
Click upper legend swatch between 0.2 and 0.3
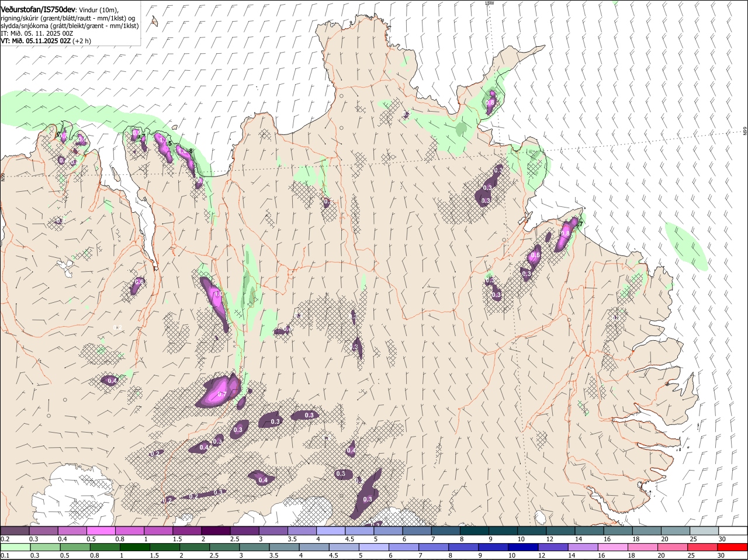15,531
